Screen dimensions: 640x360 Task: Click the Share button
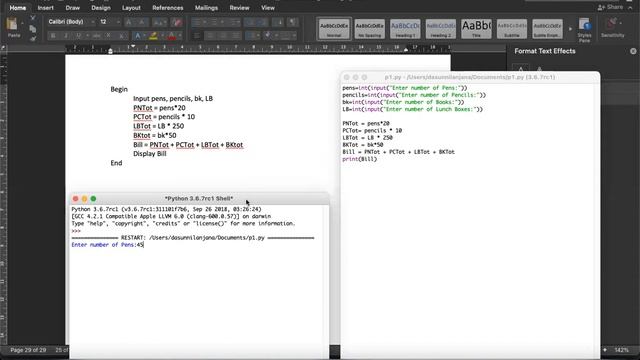[610, 7]
